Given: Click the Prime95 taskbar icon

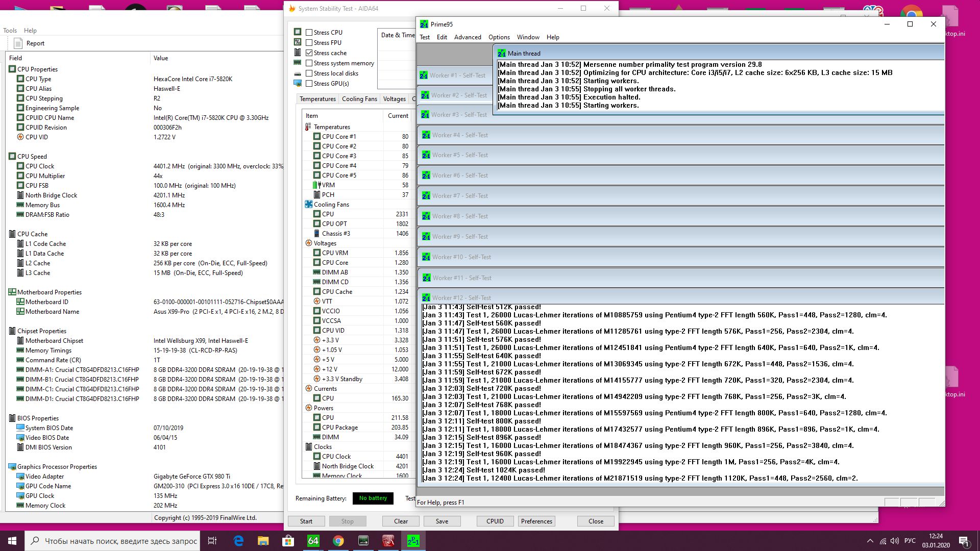Looking at the screenshot, I should click(x=413, y=541).
